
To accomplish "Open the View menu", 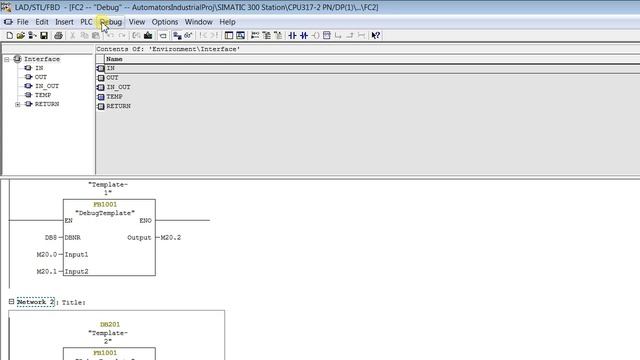I will 137,22.
